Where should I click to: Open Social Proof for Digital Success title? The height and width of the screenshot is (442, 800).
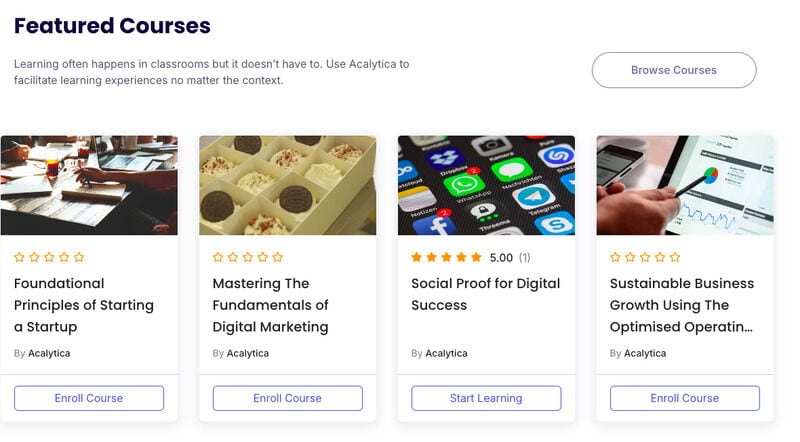point(485,294)
